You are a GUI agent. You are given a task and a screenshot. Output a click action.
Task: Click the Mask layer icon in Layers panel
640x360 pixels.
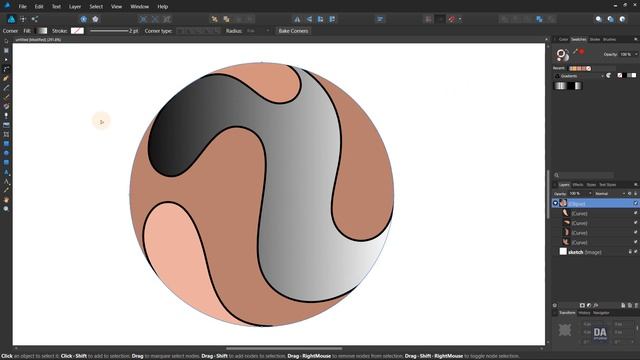(x=582, y=305)
